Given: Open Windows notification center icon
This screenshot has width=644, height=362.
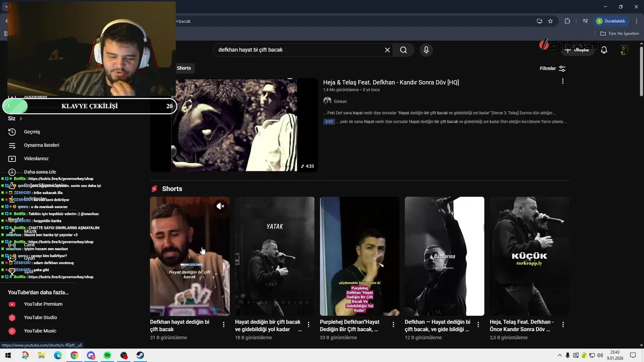Looking at the screenshot, I should click(633, 355).
